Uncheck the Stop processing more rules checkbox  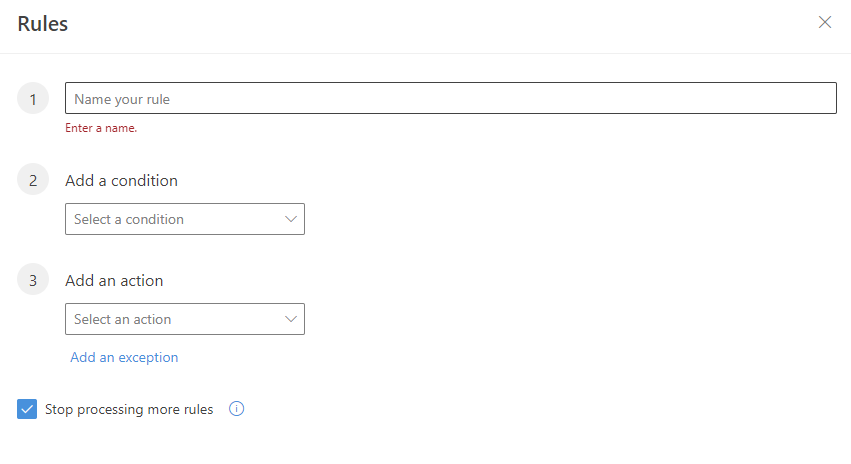coord(27,409)
